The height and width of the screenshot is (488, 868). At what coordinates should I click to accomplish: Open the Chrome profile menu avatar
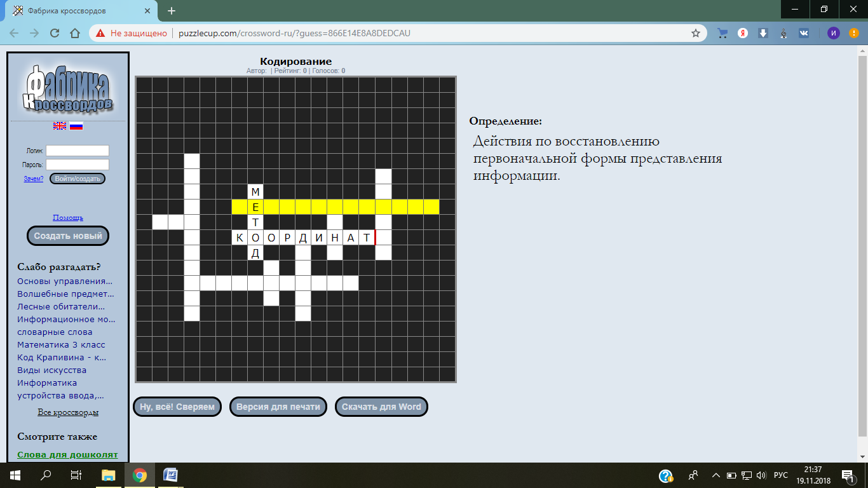click(x=833, y=33)
